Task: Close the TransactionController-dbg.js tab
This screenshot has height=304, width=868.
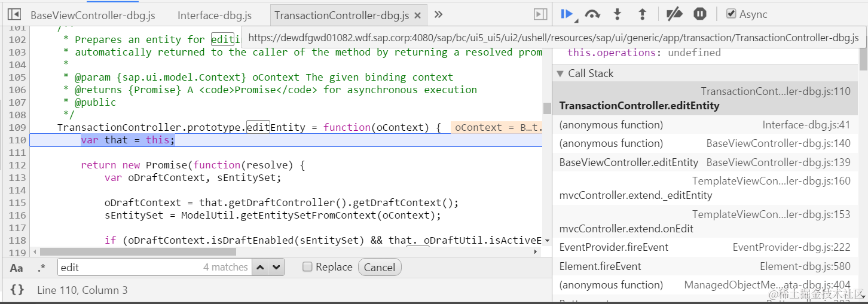Action: coord(417,16)
